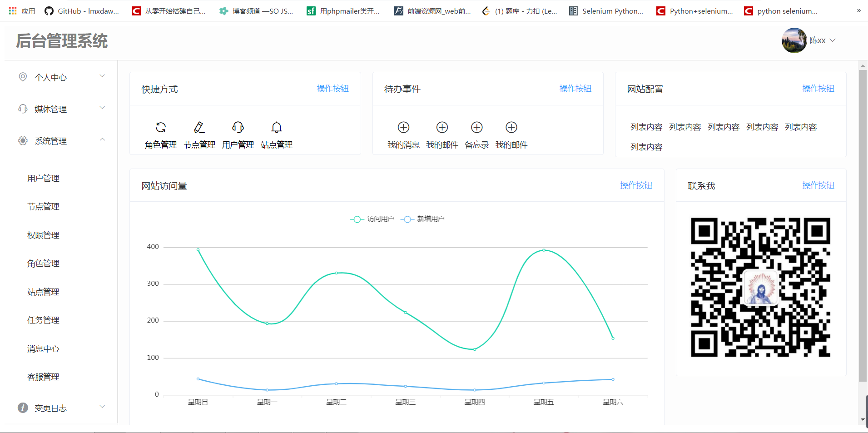Select 站点管理 in the sidebar
The image size is (868, 433).
click(43, 292)
